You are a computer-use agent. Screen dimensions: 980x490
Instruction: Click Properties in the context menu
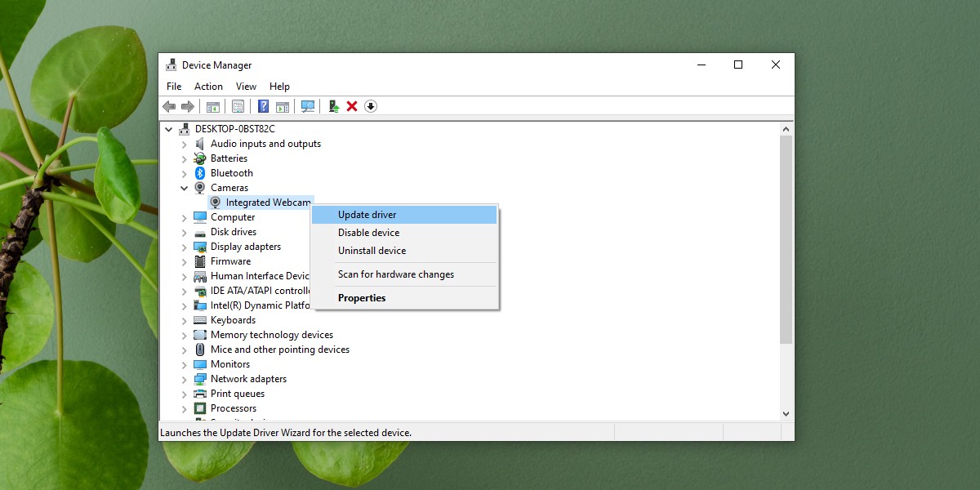click(361, 297)
